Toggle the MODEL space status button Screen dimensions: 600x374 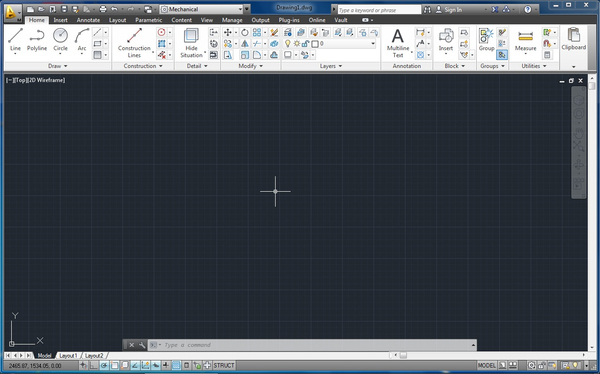click(x=487, y=366)
